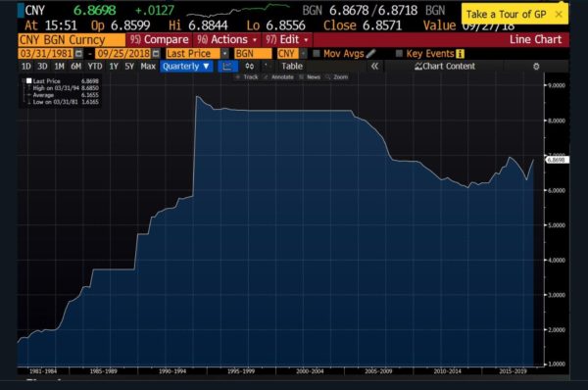Open the Quarterly periodicity dropdown

(186, 67)
